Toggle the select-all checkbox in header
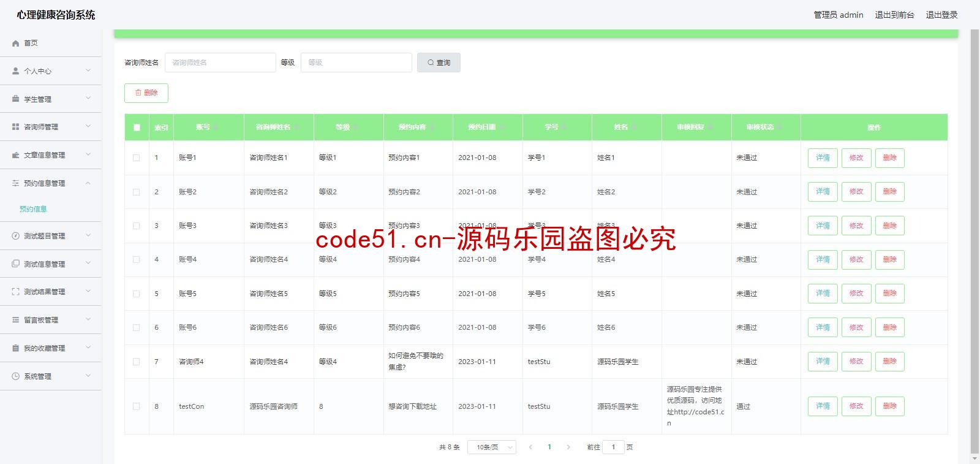This screenshot has height=464, width=980. click(137, 127)
